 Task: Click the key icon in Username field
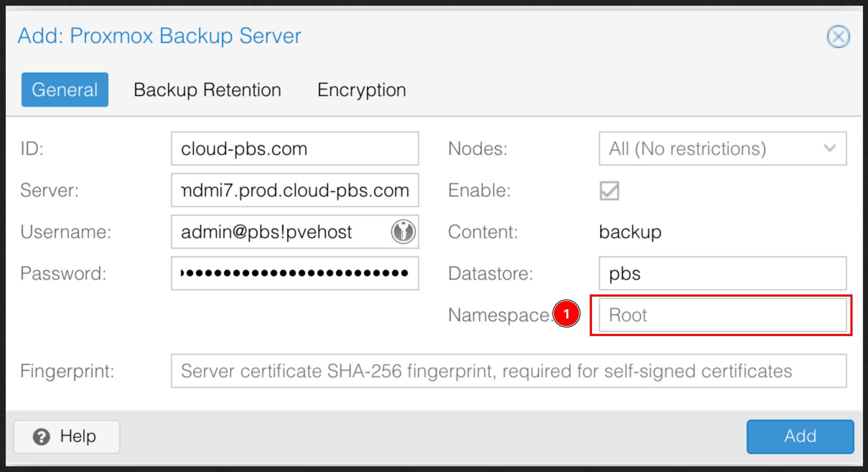(403, 232)
